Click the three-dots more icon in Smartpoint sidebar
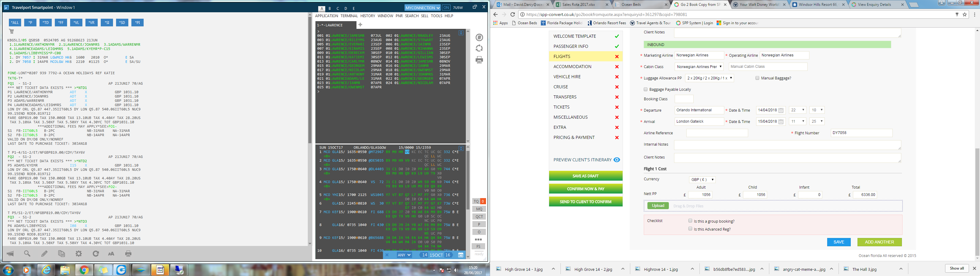Viewport: 980px width, 276px height. (x=479, y=240)
